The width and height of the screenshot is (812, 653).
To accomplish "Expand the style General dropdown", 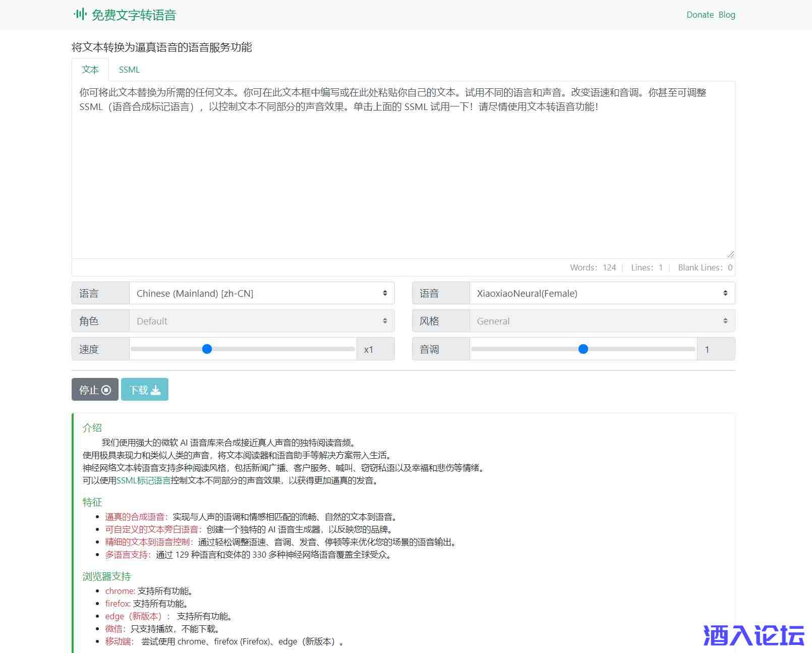I will [x=602, y=321].
